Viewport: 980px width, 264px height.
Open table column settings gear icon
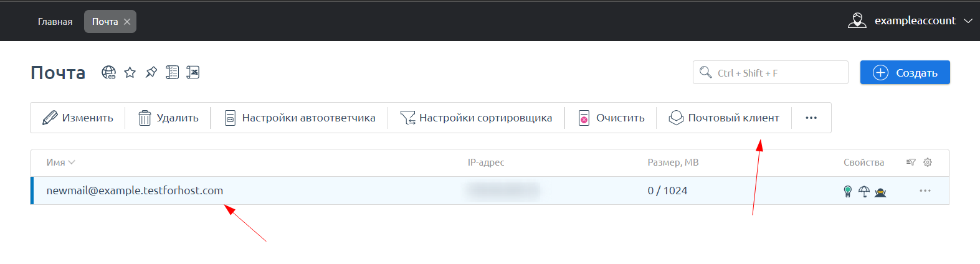point(928,163)
